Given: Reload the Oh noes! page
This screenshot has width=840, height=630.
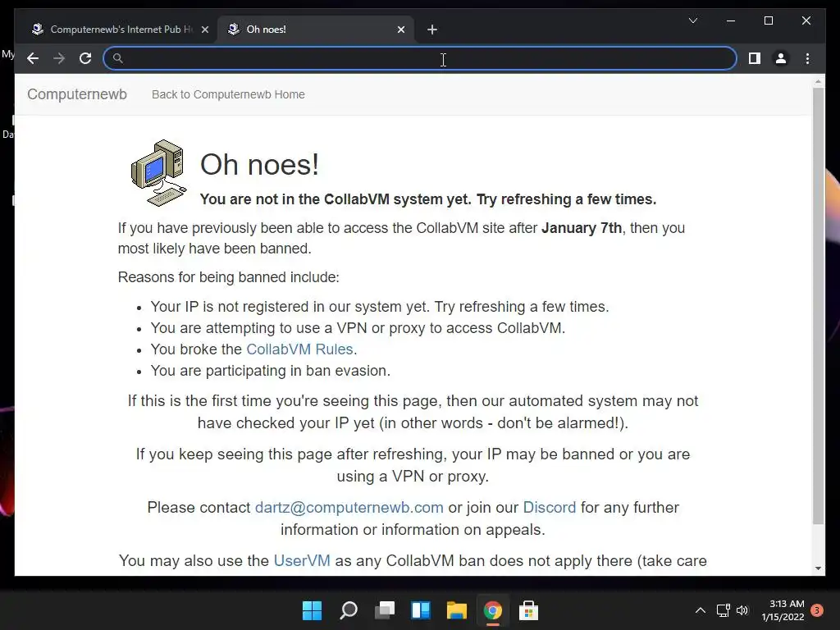Looking at the screenshot, I should (85, 58).
